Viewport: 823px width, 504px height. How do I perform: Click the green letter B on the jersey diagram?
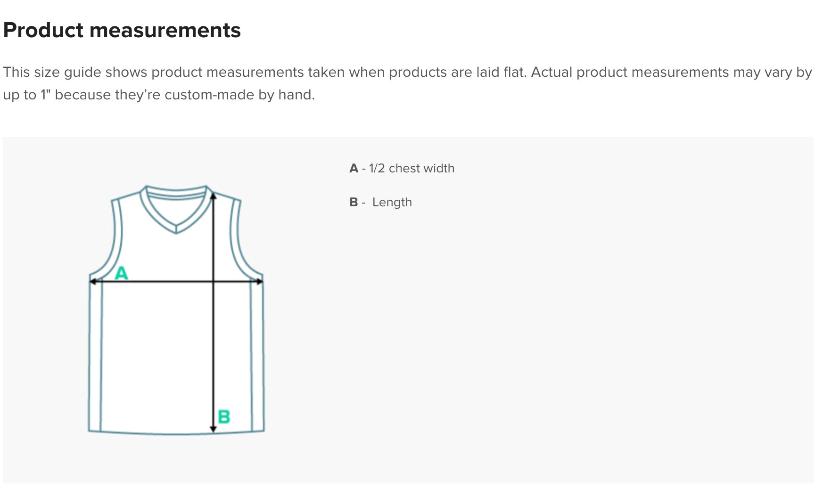(x=224, y=416)
